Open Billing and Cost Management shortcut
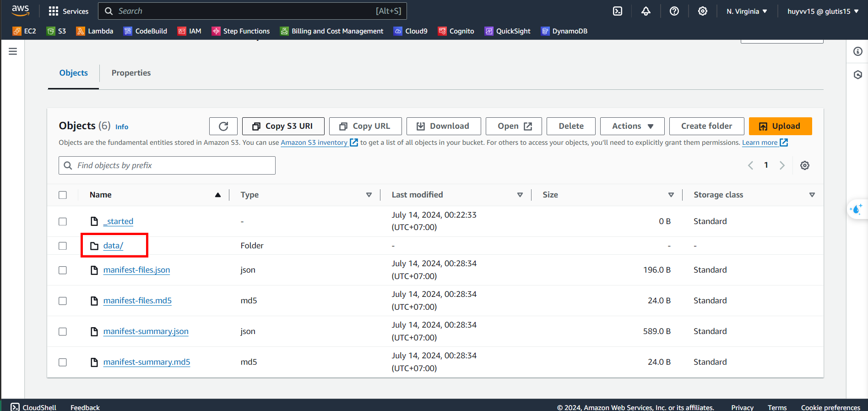868x411 pixels. click(x=332, y=31)
